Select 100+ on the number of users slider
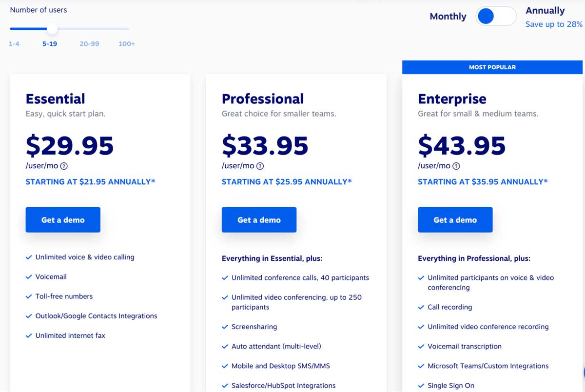 point(126,28)
